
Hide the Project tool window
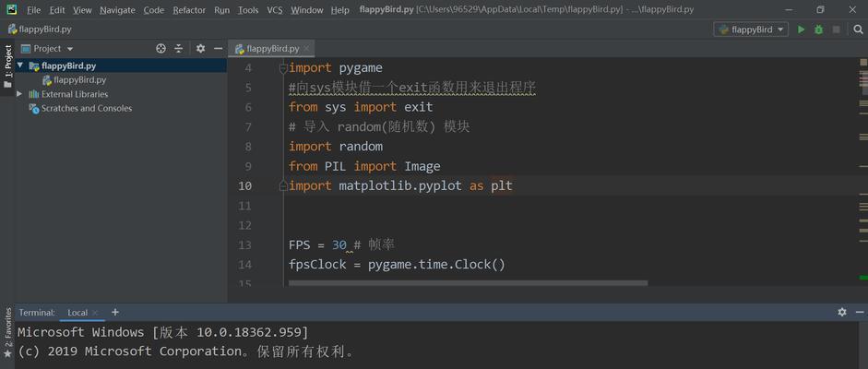coord(218,49)
